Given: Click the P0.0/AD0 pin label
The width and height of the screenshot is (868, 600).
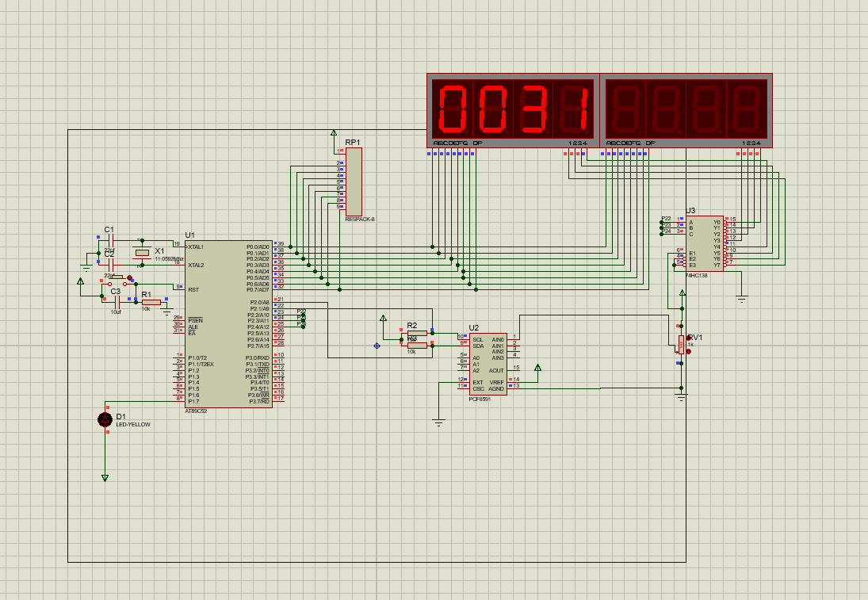Looking at the screenshot, I should click(x=258, y=246).
